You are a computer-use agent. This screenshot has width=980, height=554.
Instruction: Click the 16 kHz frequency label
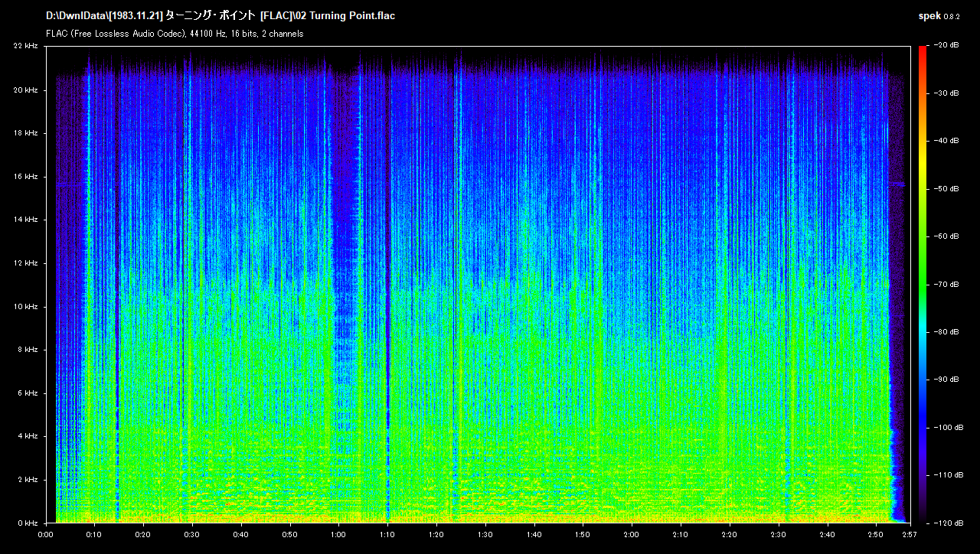25,177
